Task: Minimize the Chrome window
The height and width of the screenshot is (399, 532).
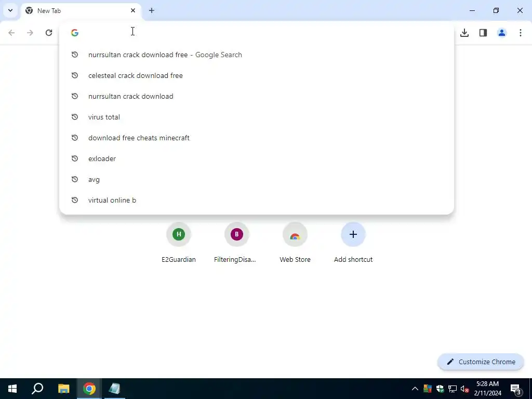Action: pos(472,10)
